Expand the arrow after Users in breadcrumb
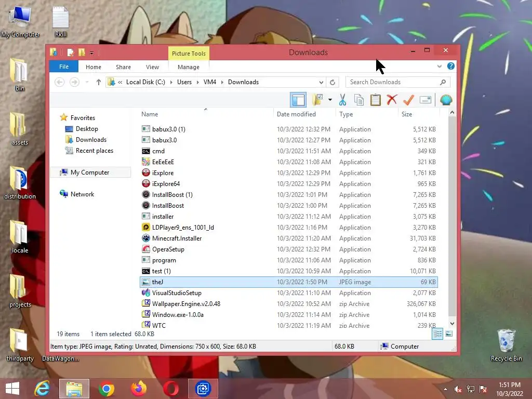Image resolution: width=532 pixels, height=399 pixels. pos(197,82)
